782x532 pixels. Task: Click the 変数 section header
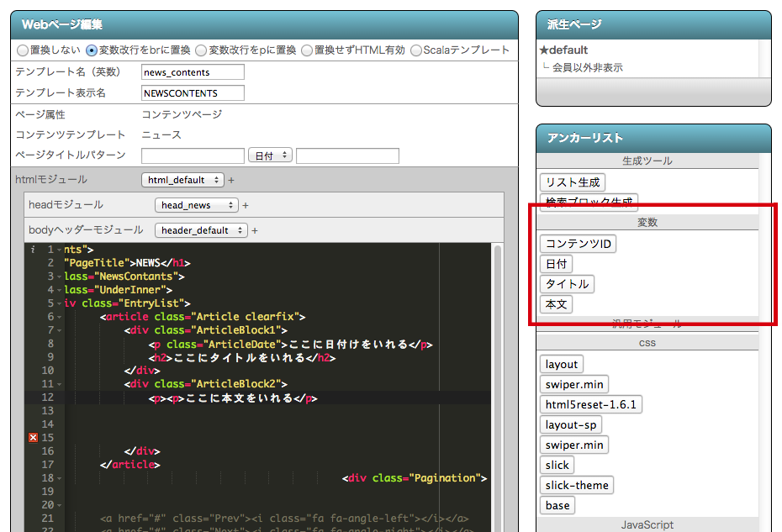click(647, 223)
